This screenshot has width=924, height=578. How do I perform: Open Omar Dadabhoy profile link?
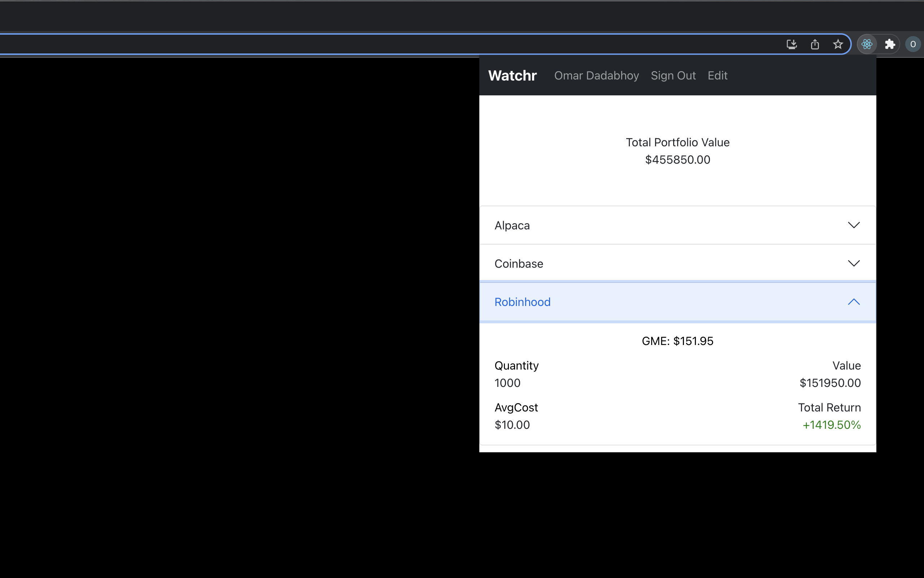(x=596, y=76)
